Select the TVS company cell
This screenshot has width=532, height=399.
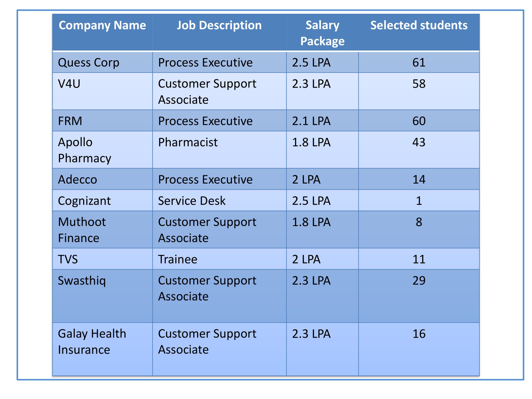click(68, 259)
